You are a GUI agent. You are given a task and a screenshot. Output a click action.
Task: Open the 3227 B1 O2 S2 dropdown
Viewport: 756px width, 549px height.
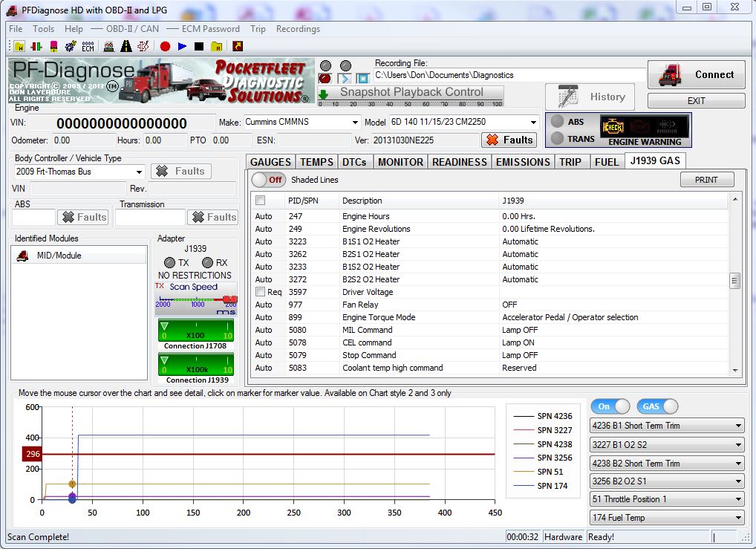click(667, 444)
